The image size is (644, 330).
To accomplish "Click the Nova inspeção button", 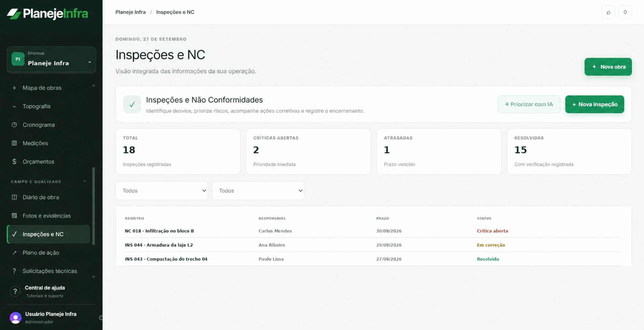I will [594, 104].
